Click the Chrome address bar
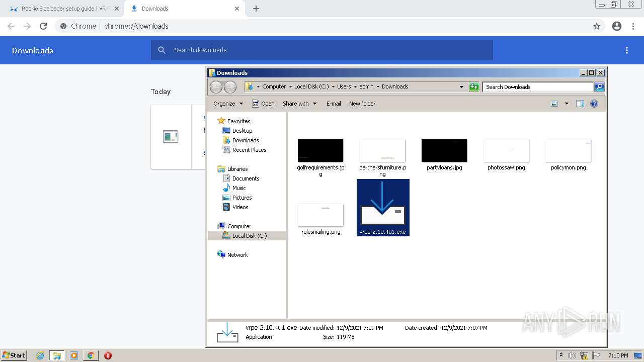 tap(330, 26)
